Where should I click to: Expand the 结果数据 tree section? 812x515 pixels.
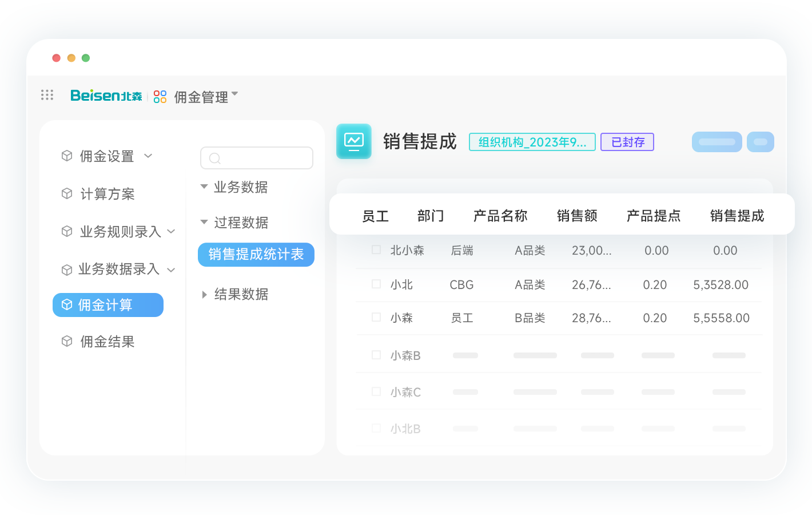(x=204, y=294)
